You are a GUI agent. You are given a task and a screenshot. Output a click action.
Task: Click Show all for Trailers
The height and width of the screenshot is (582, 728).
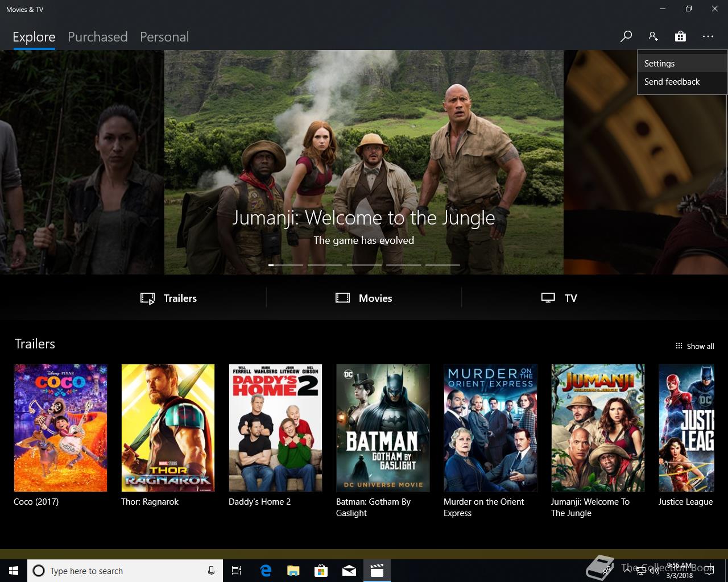click(694, 346)
